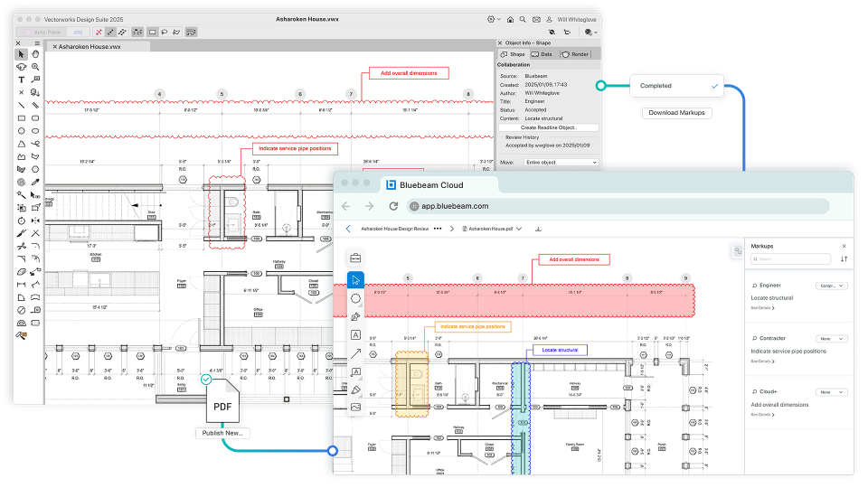Open the Bluebeam toolbox briefcase icon
The height and width of the screenshot is (488, 868).
point(355,258)
